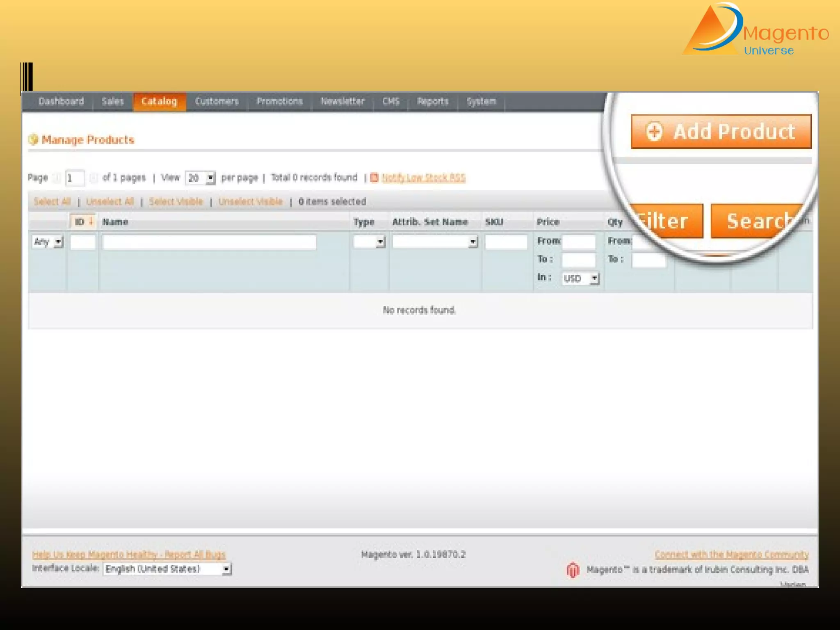
Task: Click the RSS feed icon
Action: click(374, 178)
